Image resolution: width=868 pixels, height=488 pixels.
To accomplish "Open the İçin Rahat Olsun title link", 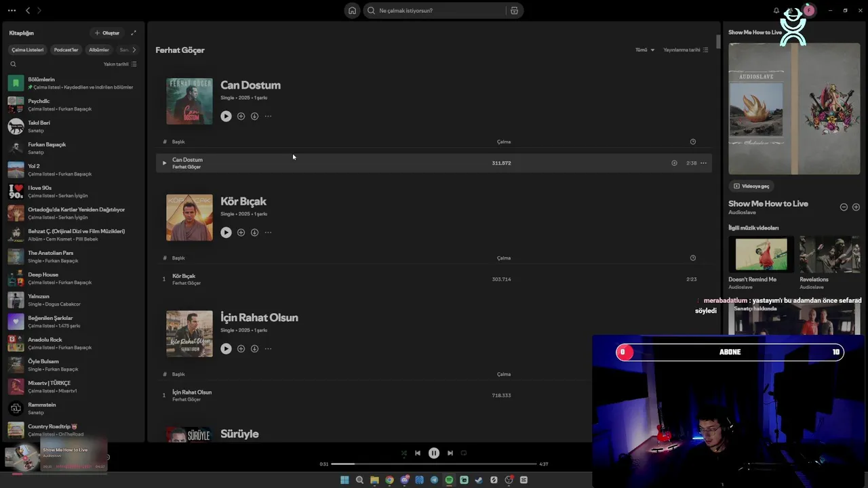I will point(259,317).
